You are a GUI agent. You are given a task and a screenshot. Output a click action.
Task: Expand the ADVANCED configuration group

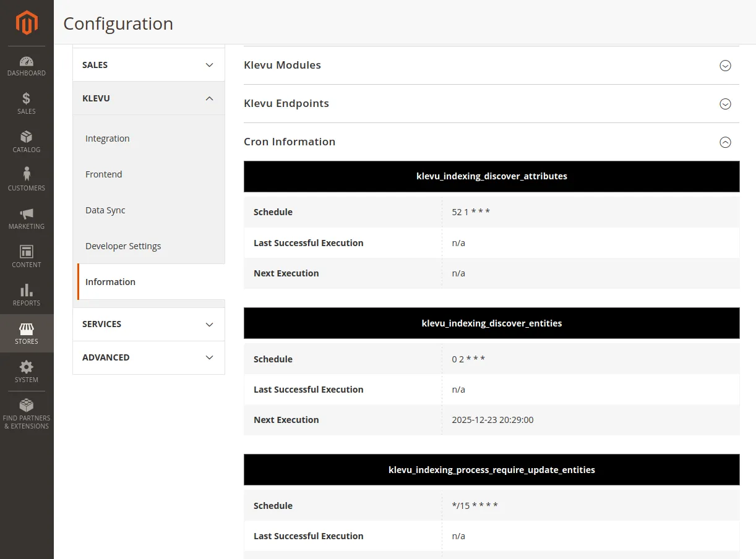(x=148, y=357)
